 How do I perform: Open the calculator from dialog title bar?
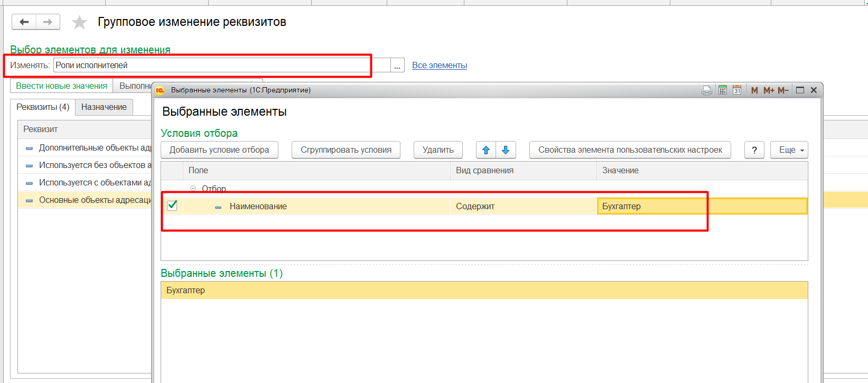tap(722, 90)
